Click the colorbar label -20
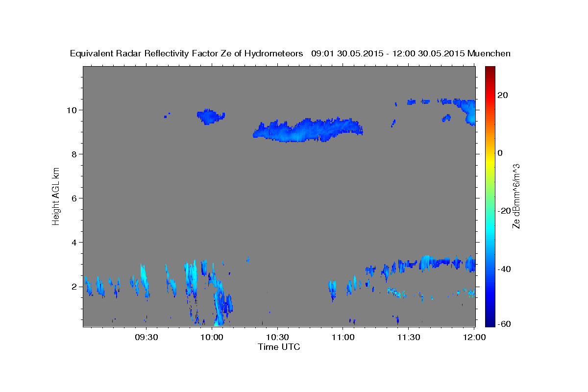 (504, 211)
